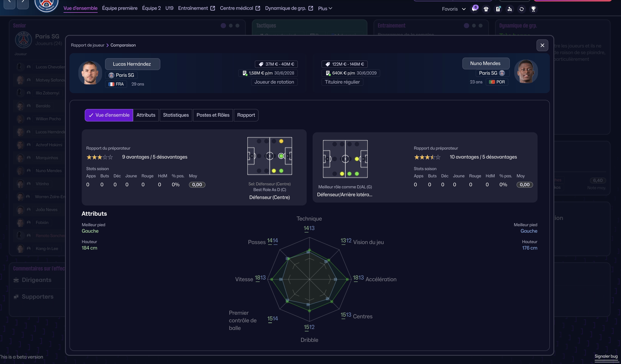Screen dimensions: 621x364
Task: Click the breadcrumb chevron after Rapport de joueur
Action: coord(107,45)
